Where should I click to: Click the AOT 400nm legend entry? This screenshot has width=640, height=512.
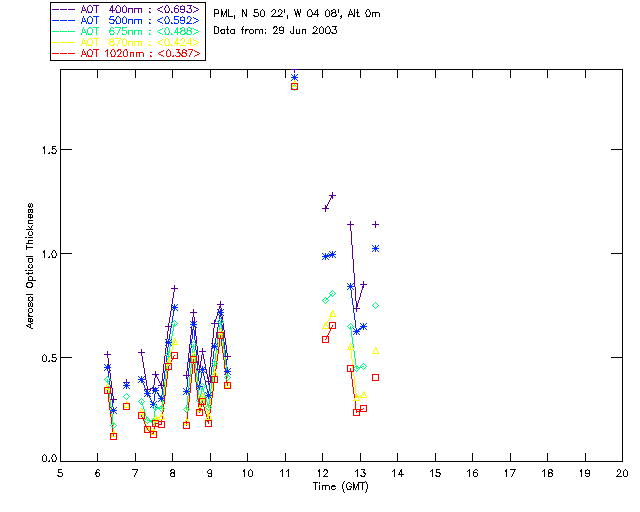tap(128, 10)
